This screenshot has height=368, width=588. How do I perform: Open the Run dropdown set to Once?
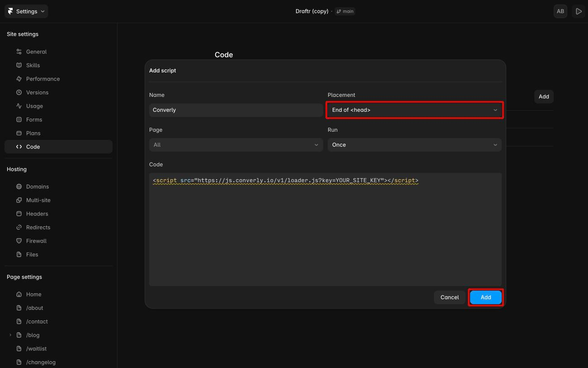[x=414, y=145]
